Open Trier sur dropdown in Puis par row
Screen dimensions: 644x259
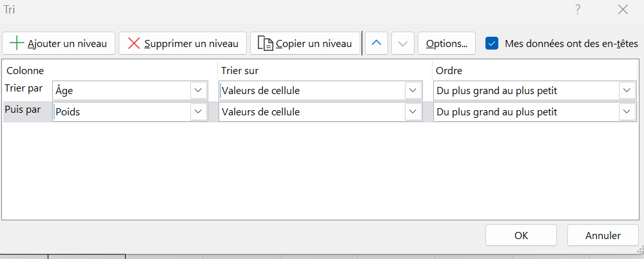tap(413, 112)
